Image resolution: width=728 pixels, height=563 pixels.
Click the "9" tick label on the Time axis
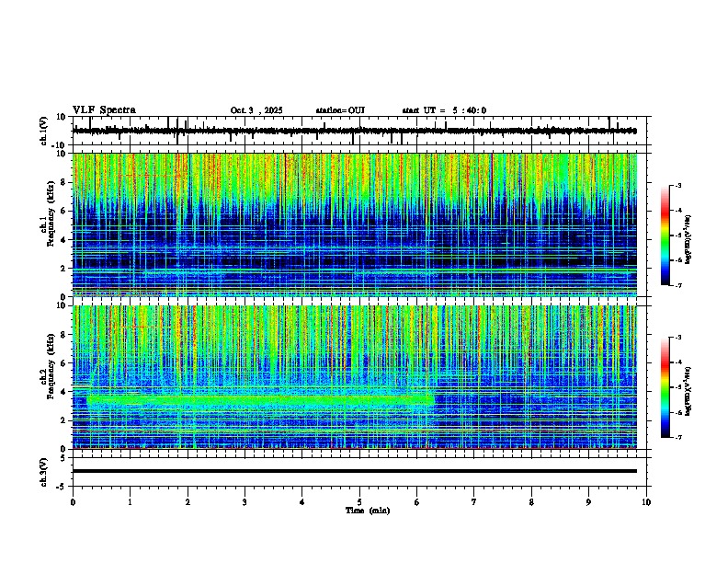(588, 502)
